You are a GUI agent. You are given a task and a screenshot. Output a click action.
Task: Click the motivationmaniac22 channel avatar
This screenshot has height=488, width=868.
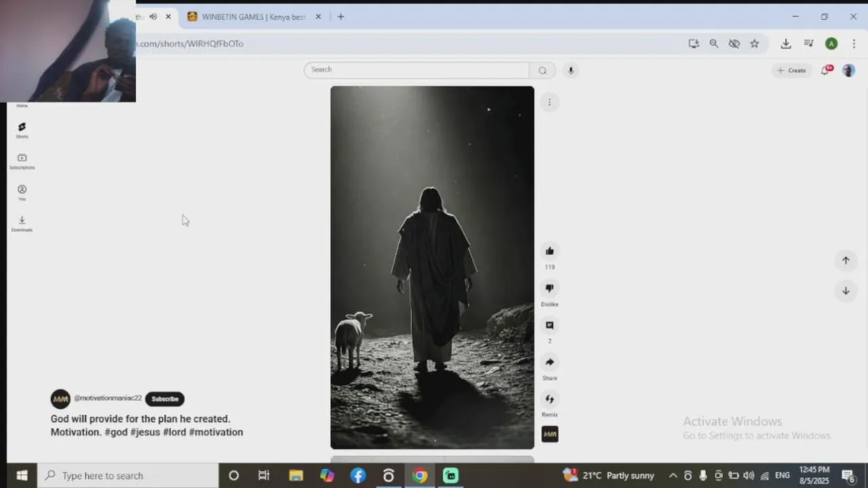click(x=60, y=399)
